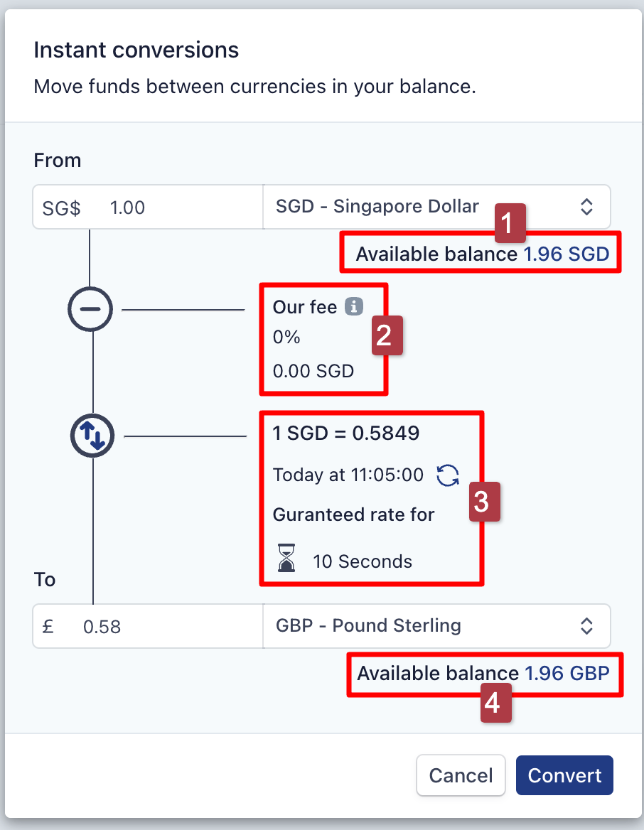Screen dimensions: 644x830
Task: Open the GBP target currency dropdown
Action: coord(436,626)
